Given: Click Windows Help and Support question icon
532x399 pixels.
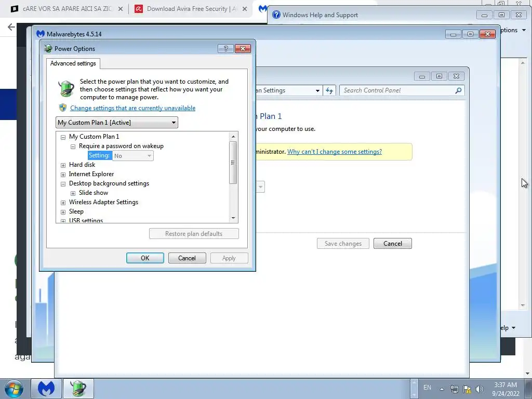Looking at the screenshot, I should click(x=276, y=15).
